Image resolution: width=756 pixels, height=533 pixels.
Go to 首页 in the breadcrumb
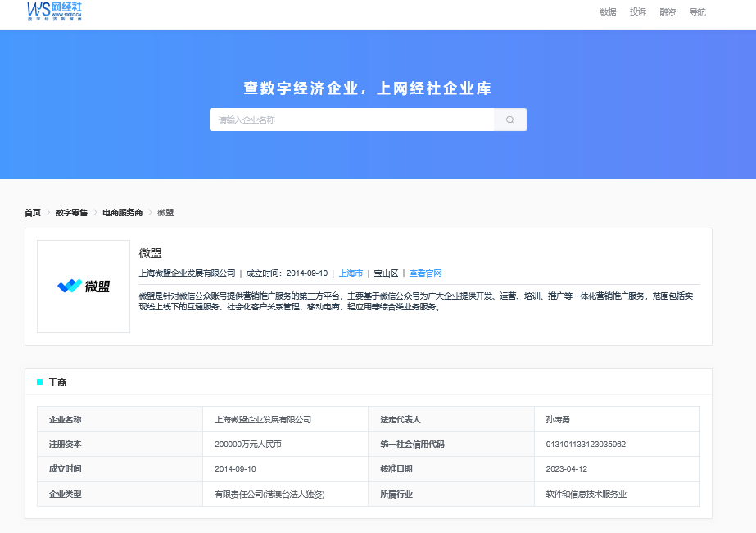pos(33,213)
